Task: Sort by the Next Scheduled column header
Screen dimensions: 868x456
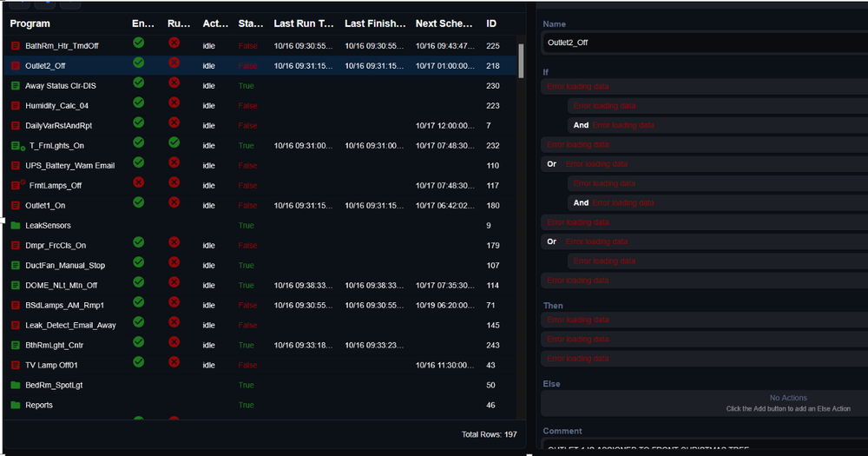Action: point(444,23)
